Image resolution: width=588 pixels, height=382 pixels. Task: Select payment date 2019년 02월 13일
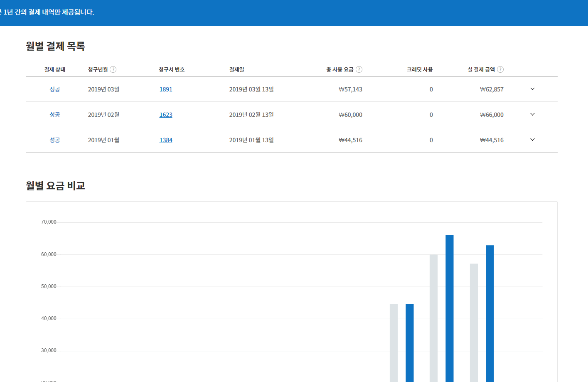pyautogui.click(x=251, y=115)
